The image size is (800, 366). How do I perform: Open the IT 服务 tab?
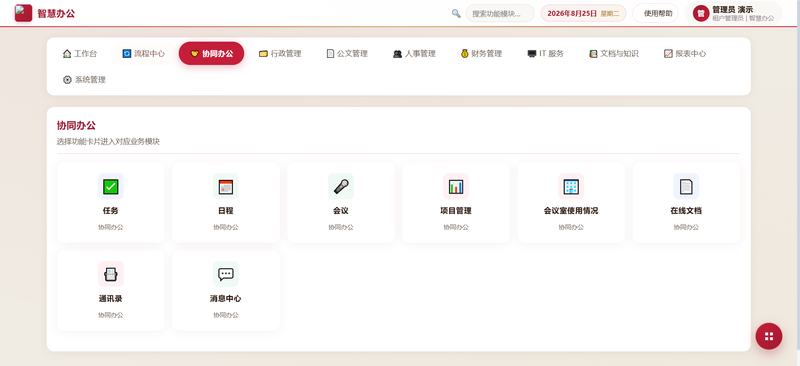pyautogui.click(x=545, y=54)
